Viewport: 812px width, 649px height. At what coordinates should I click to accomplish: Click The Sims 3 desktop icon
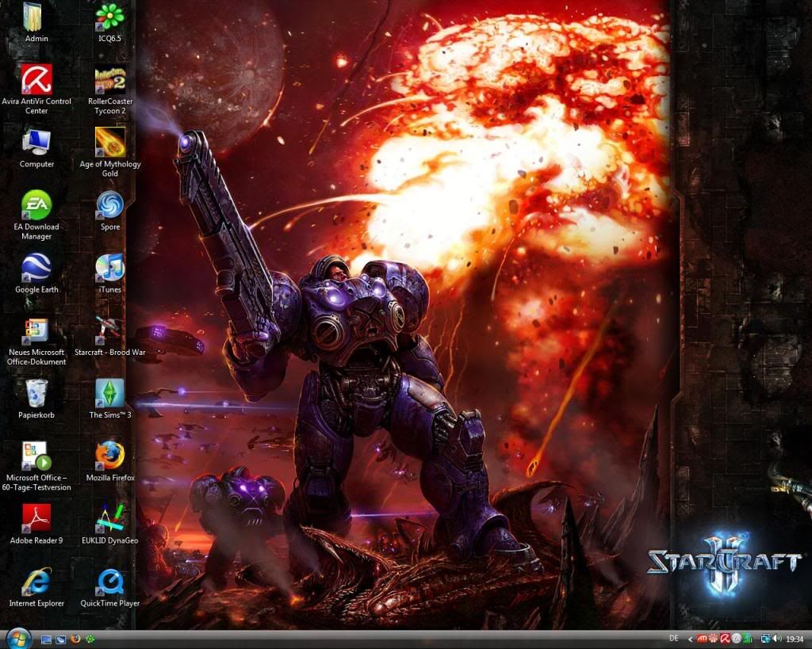pyautogui.click(x=109, y=393)
